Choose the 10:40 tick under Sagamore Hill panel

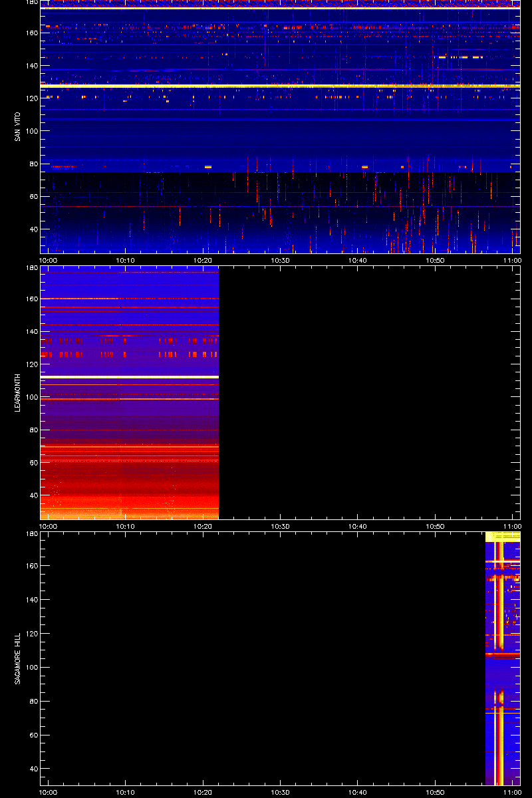point(358,792)
